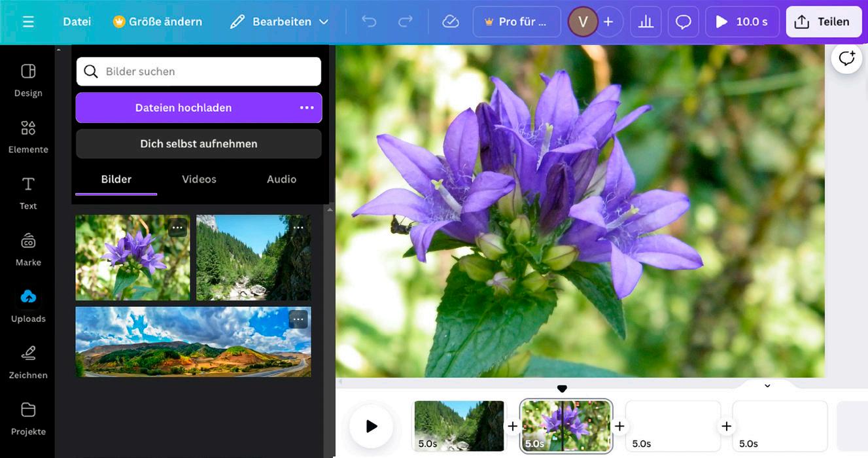Screen dimensions: 868x458
Task: Select the forest valley upload thumbnail
Action: coord(254,258)
